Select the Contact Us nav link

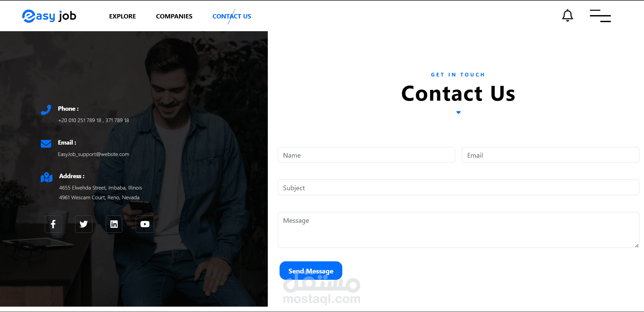coord(232,16)
